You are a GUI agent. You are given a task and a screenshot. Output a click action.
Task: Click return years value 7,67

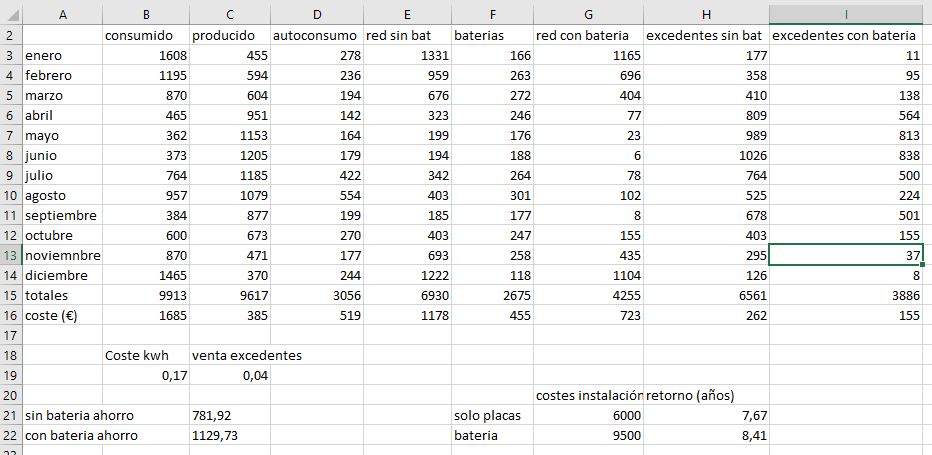706,416
